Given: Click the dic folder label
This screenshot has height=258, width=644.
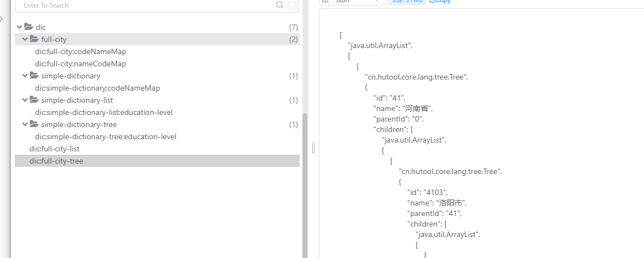Looking at the screenshot, I should [41, 27].
